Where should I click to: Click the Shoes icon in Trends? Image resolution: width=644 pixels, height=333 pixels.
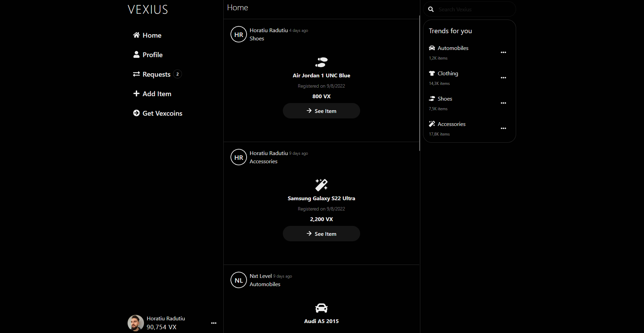point(432,99)
